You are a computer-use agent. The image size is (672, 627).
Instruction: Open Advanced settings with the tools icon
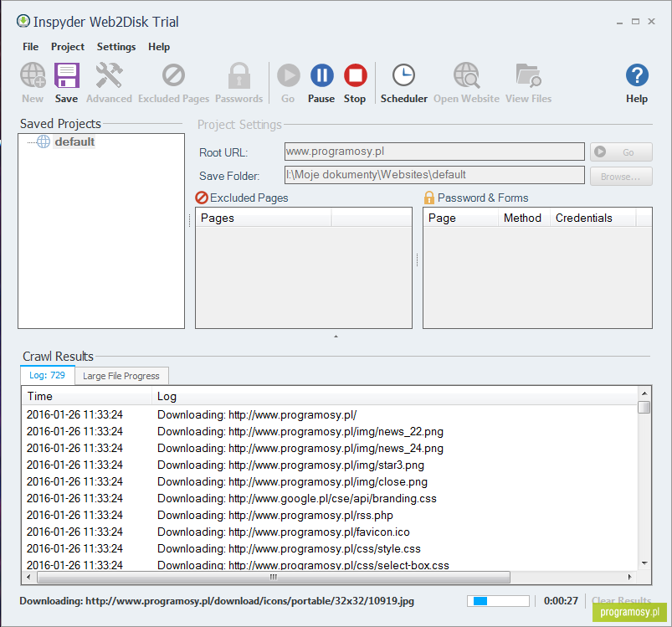coord(109,75)
